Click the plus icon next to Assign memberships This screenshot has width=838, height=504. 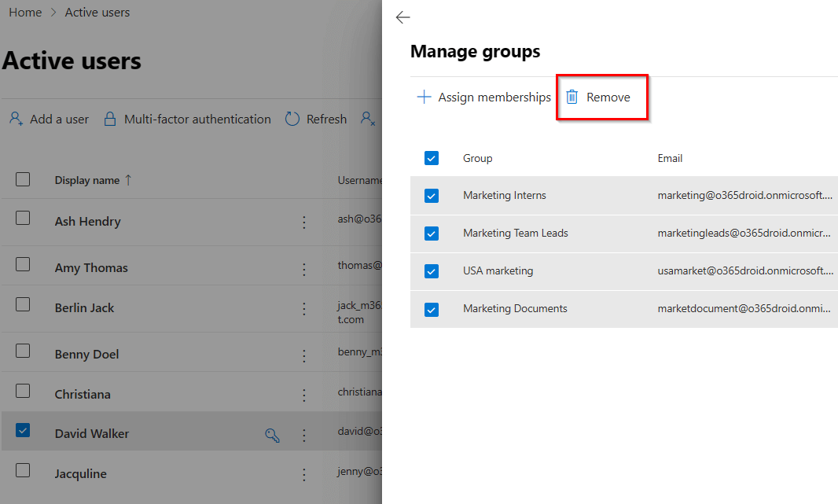tap(423, 97)
